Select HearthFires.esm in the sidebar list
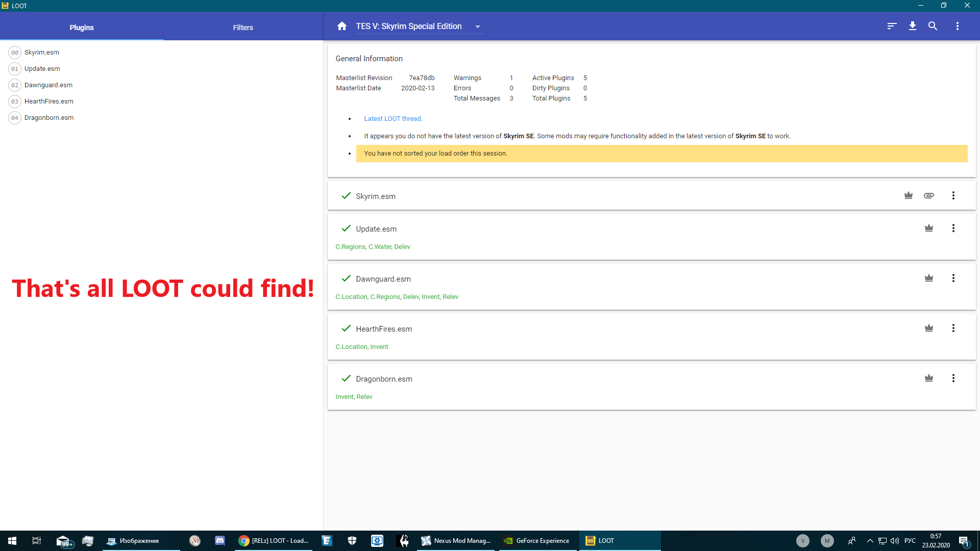 coord(49,102)
